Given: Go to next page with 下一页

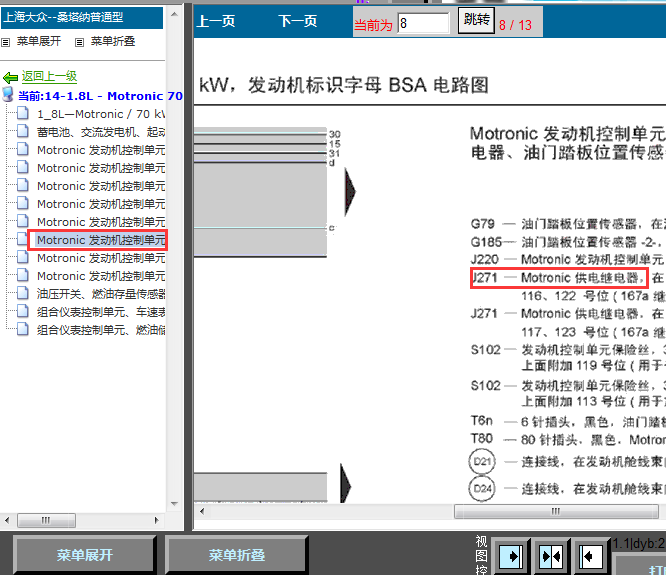Looking at the screenshot, I should (298, 21).
